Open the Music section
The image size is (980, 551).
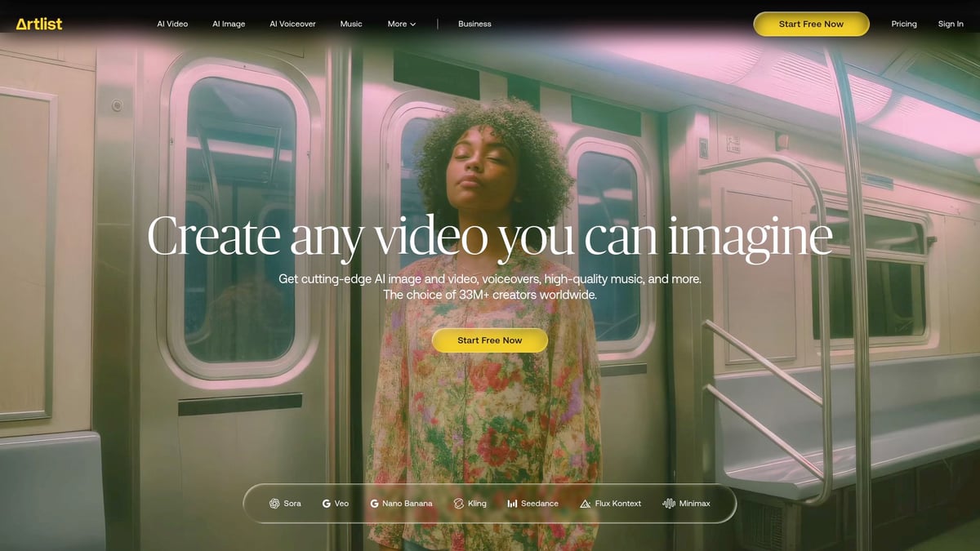click(351, 24)
